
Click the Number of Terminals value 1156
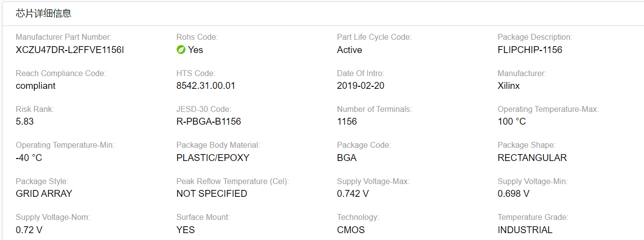(347, 122)
